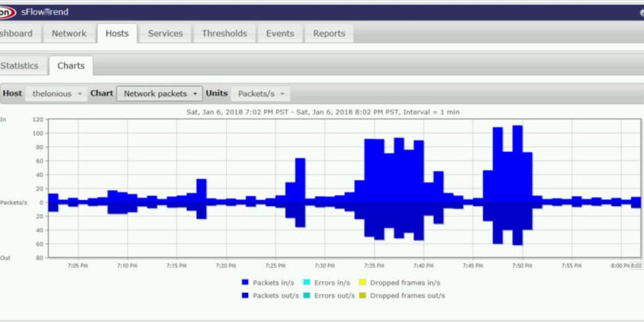Open the Units dropdown showing Packets/s

click(x=260, y=93)
